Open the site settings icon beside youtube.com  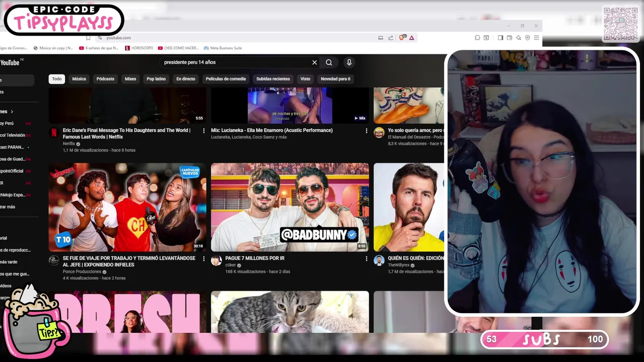[x=100, y=38]
